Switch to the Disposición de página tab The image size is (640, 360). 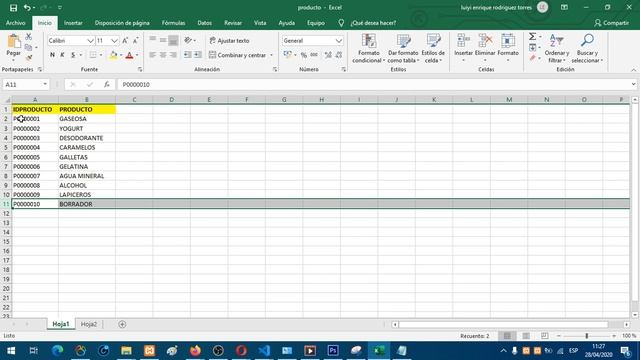[x=122, y=23]
